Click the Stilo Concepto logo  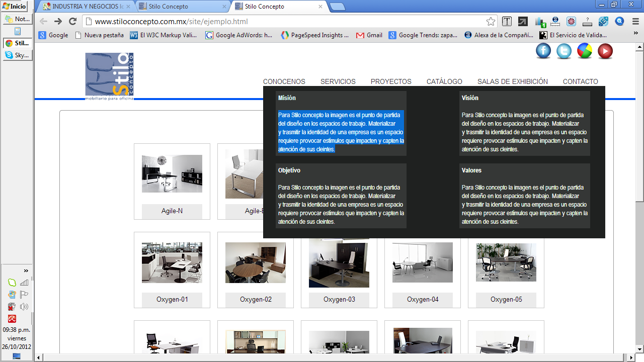[109, 75]
